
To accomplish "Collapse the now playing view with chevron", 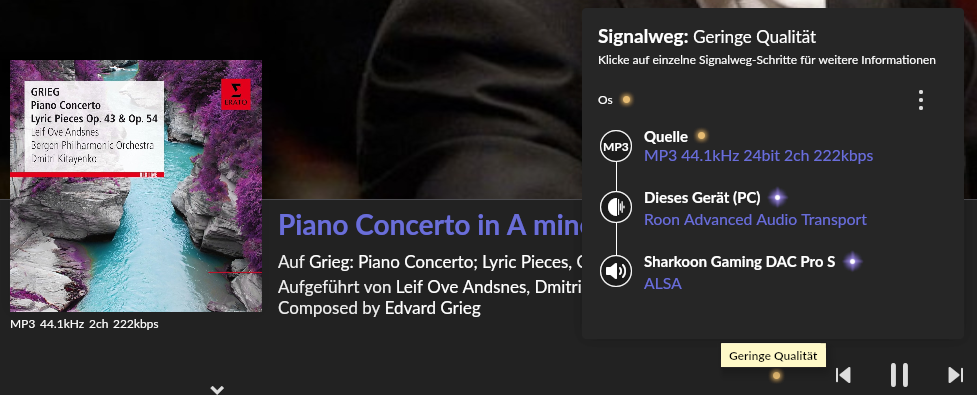I will pos(217,390).
